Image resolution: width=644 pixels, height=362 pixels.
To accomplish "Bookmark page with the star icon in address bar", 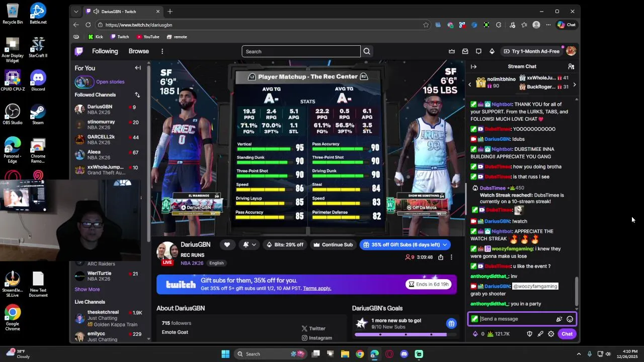I will pyautogui.click(x=426, y=25).
